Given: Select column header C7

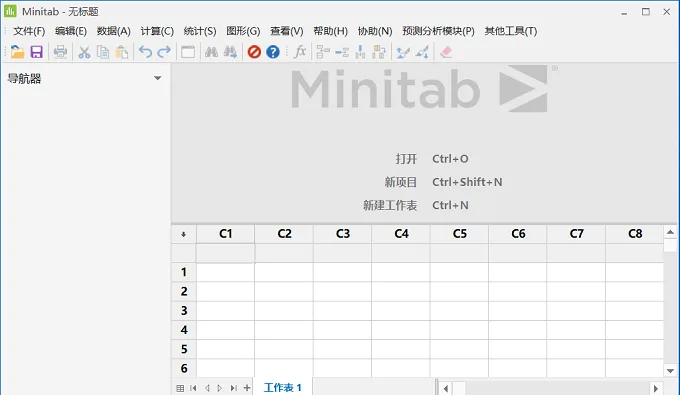Looking at the screenshot, I should (576, 234).
